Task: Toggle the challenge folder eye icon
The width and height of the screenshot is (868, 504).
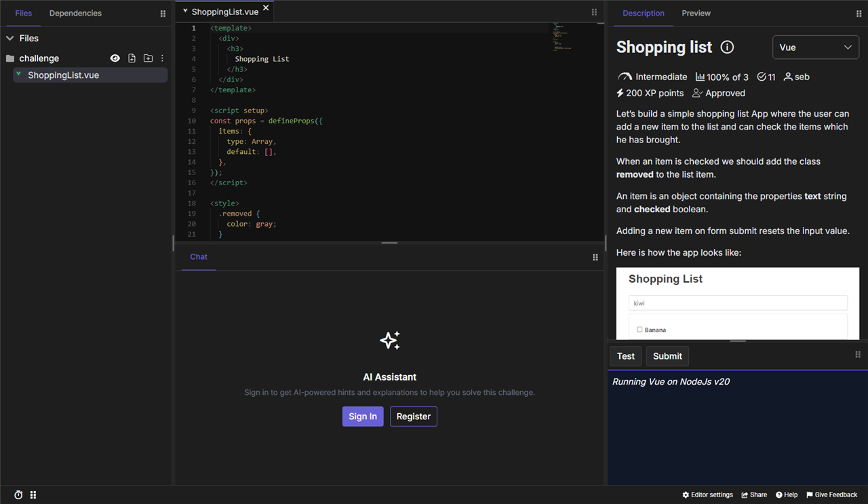Action: [x=115, y=58]
